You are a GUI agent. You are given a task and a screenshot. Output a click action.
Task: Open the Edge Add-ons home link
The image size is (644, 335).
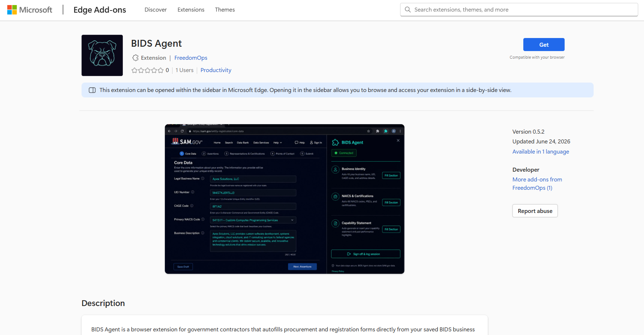coord(100,10)
